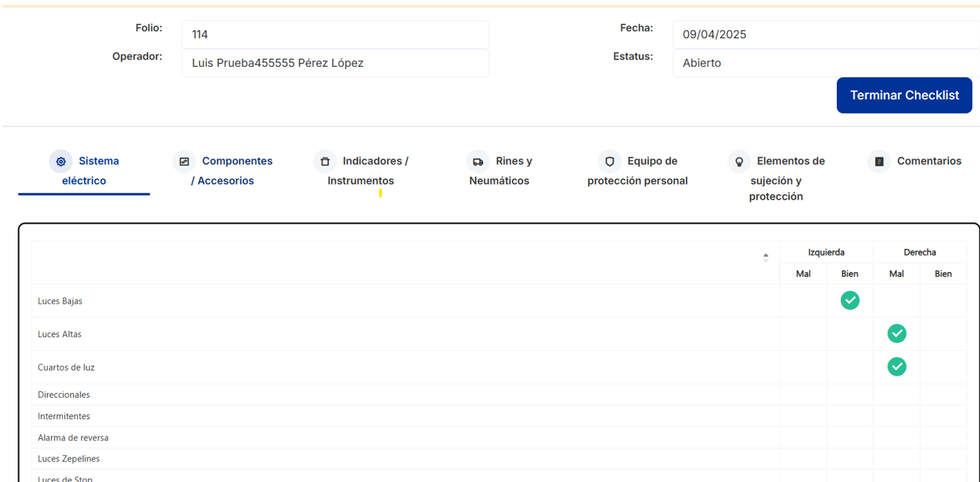
Task: Click the Comentarios note icon
Action: pos(879,161)
